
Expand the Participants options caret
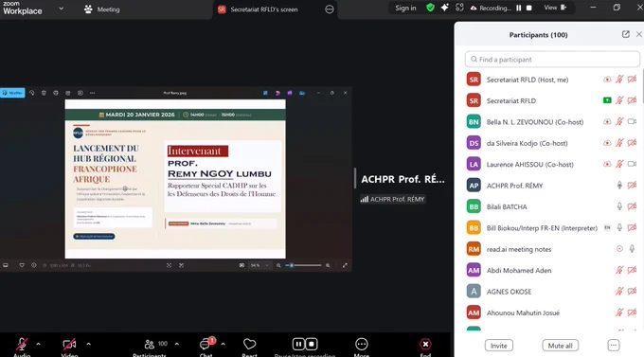pos(177,344)
